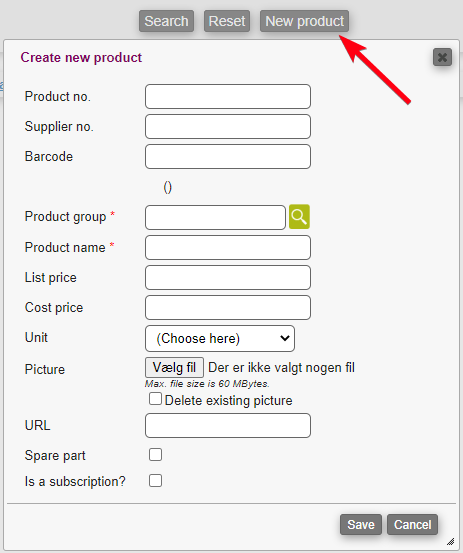Choose a picture file with Vælg fil
The image size is (463, 553).
coord(174,367)
